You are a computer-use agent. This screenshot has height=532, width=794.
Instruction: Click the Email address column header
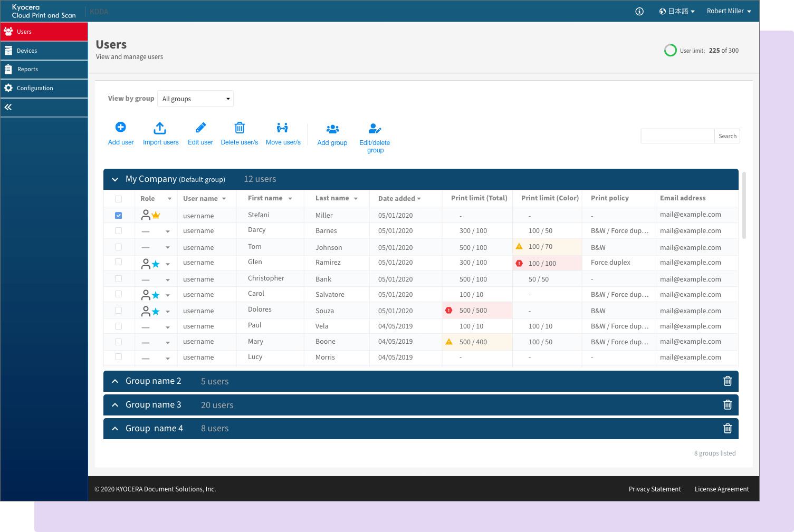(x=683, y=198)
